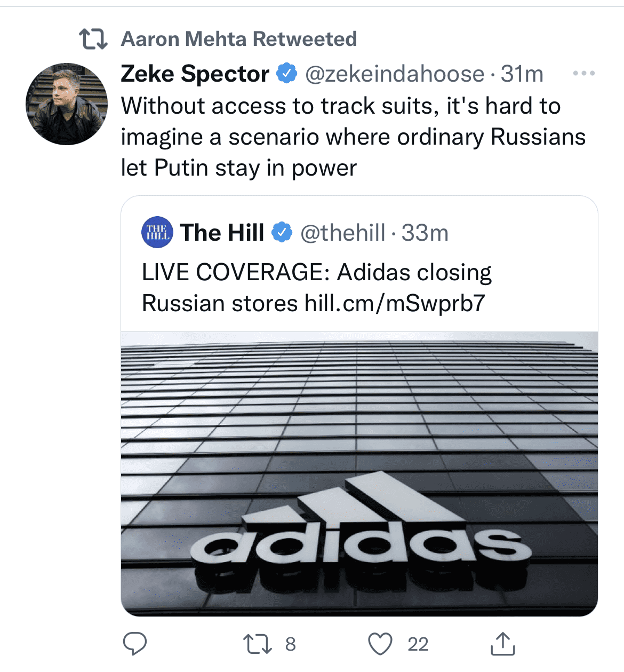The width and height of the screenshot is (624, 672).
Task: Like the tweet with the heart icon
Action: (381, 644)
